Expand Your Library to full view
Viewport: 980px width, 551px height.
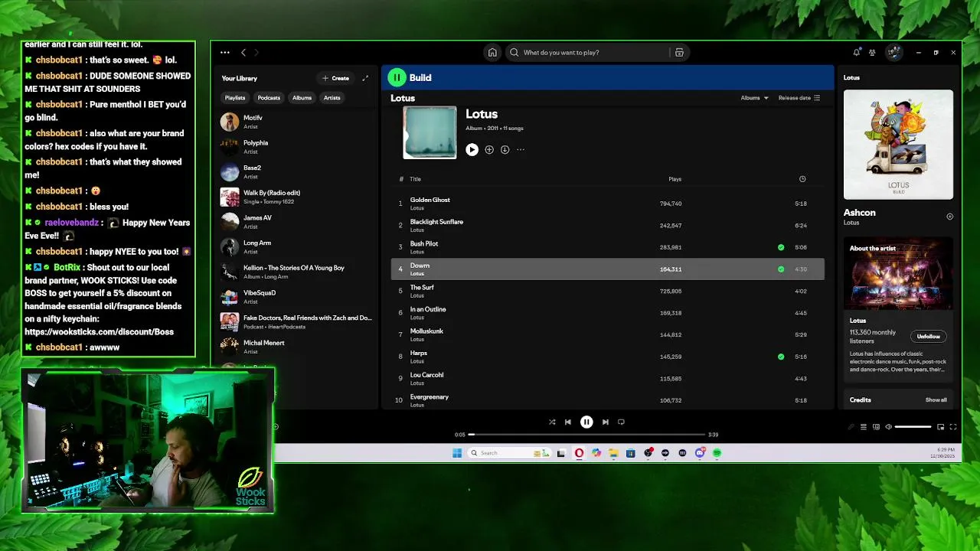(365, 78)
